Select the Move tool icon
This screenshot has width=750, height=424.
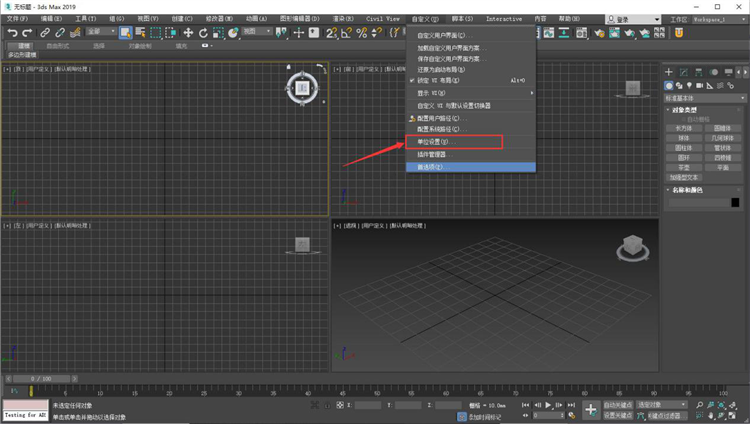point(188,33)
